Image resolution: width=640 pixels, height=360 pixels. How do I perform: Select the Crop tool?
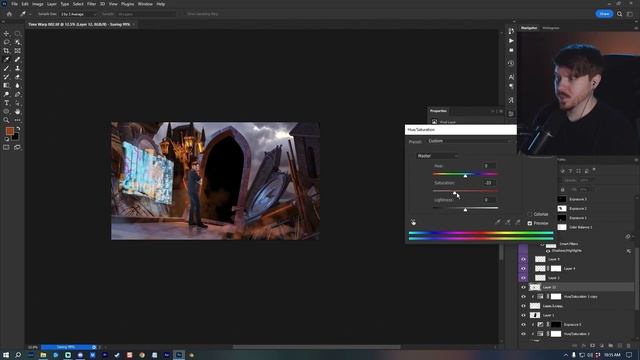click(6, 51)
